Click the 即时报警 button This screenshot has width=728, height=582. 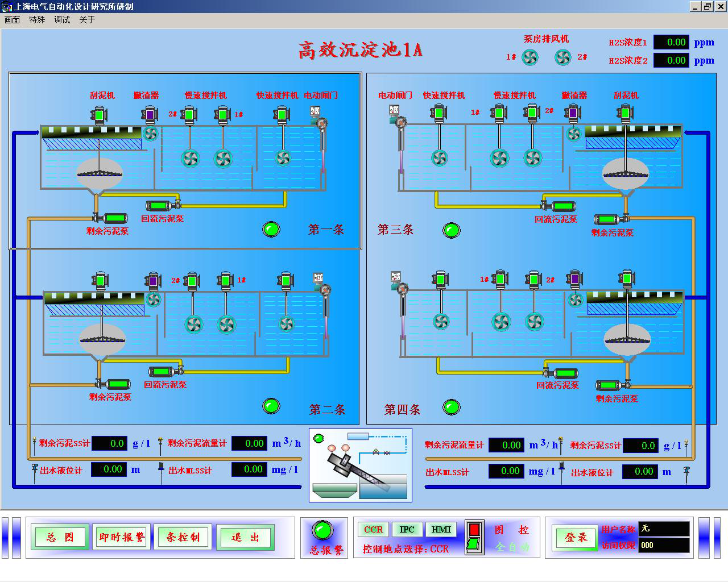tap(121, 537)
